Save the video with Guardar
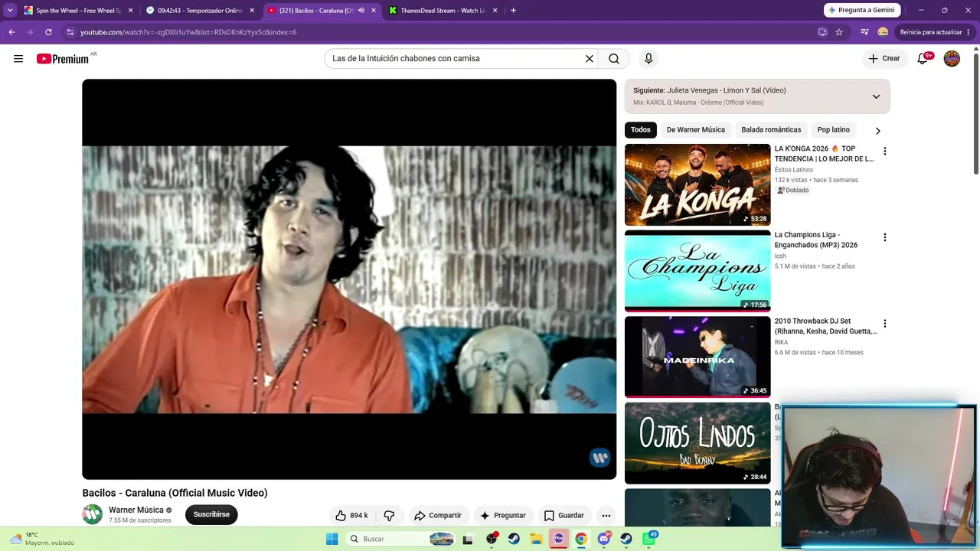 click(563, 516)
